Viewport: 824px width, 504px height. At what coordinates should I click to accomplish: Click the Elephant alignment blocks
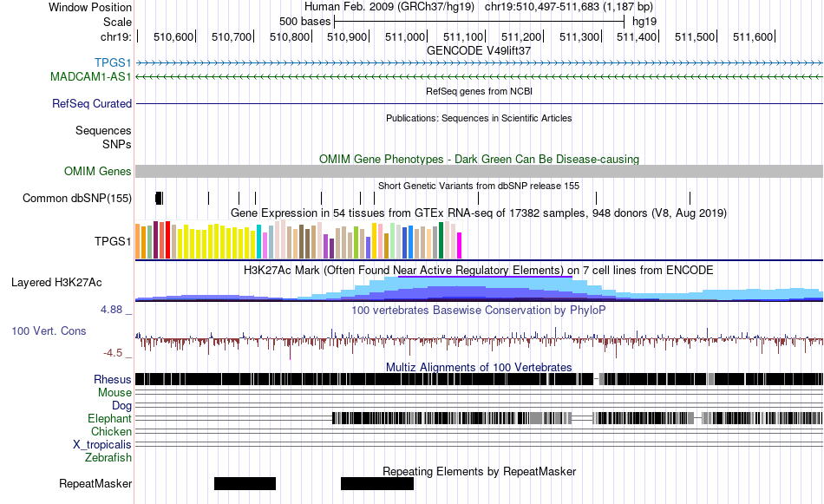coord(578,418)
